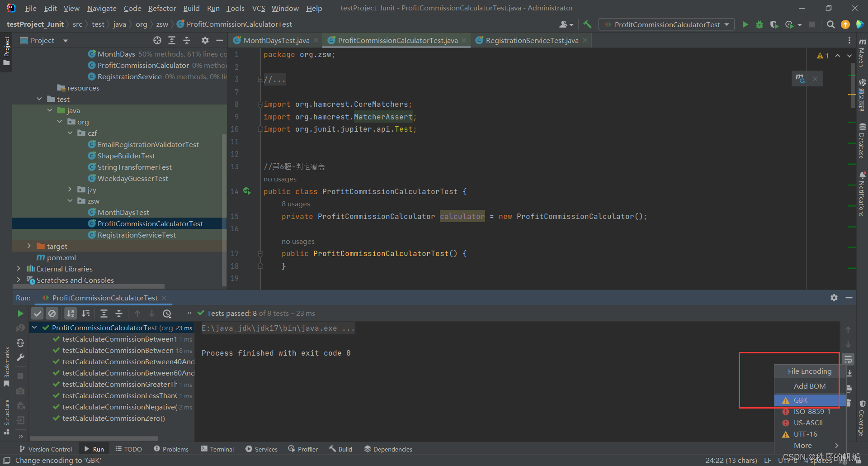Open the VCS menu
868x466 pixels.
pos(259,8)
